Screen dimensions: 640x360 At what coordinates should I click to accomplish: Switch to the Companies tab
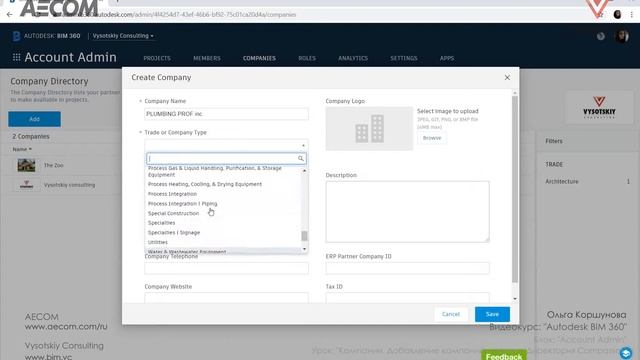click(259, 58)
